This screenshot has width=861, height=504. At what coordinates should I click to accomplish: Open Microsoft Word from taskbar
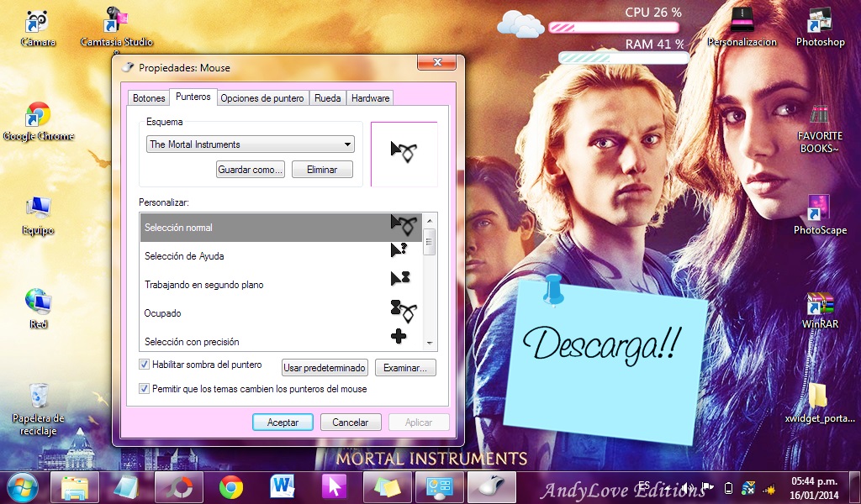tap(283, 487)
